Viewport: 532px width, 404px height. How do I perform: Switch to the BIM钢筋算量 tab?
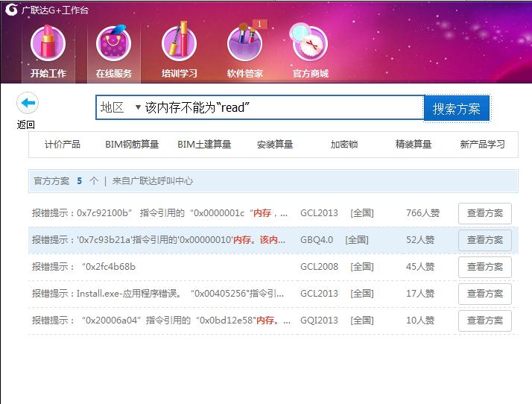(132, 145)
